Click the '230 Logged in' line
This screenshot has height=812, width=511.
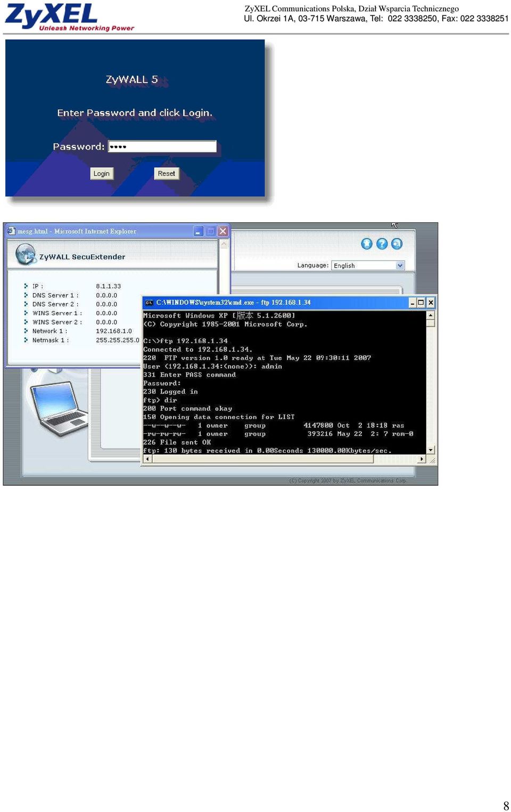coord(170,392)
